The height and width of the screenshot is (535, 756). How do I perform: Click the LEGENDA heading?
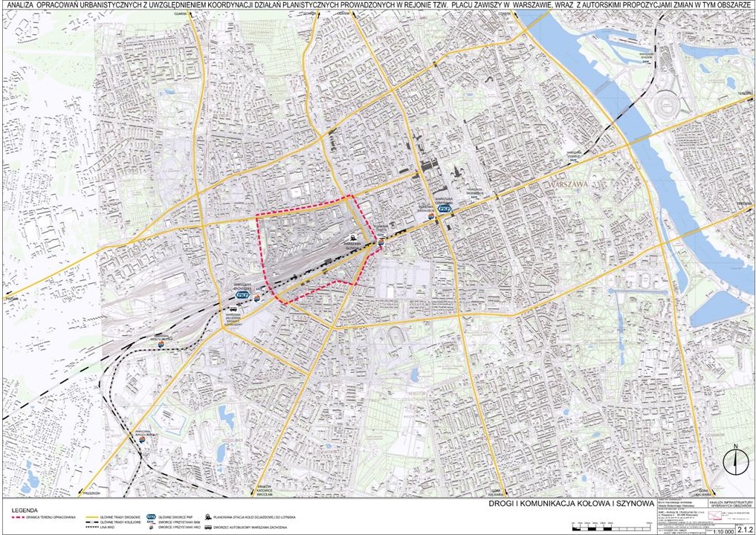click(x=25, y=510)
